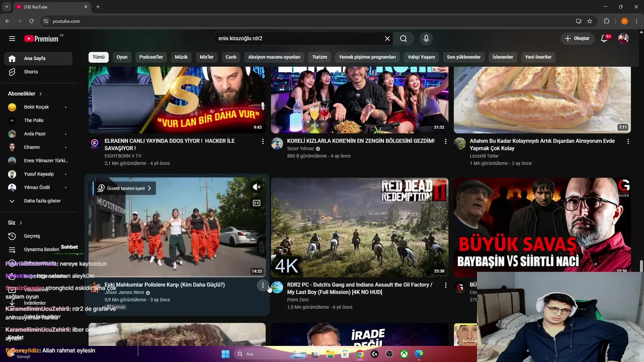Open options for KORELİ KIZLARLA video

click(445, 142)
